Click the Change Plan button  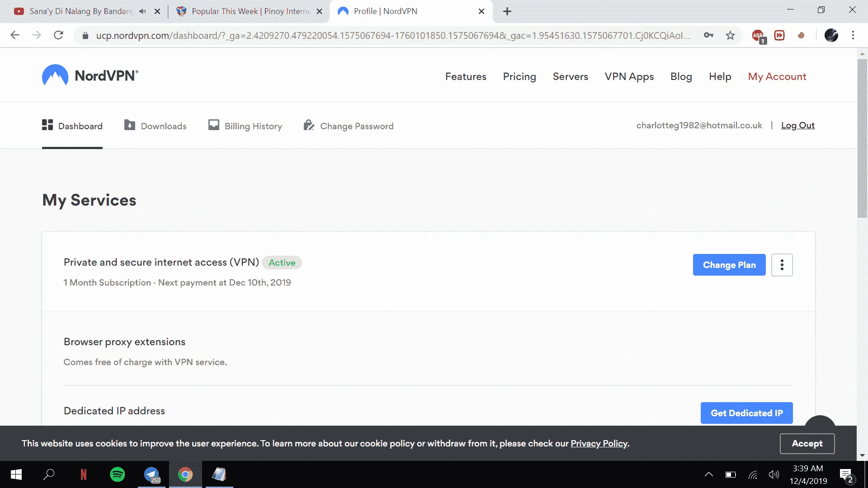(729, 265)
